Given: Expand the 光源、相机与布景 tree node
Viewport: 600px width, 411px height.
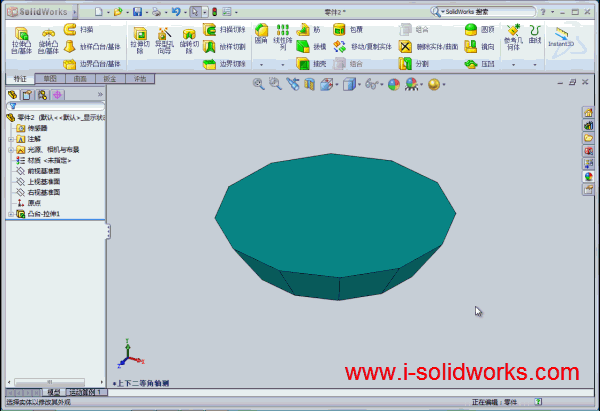Looking at the screenshot, I should [x=11, y=150].
